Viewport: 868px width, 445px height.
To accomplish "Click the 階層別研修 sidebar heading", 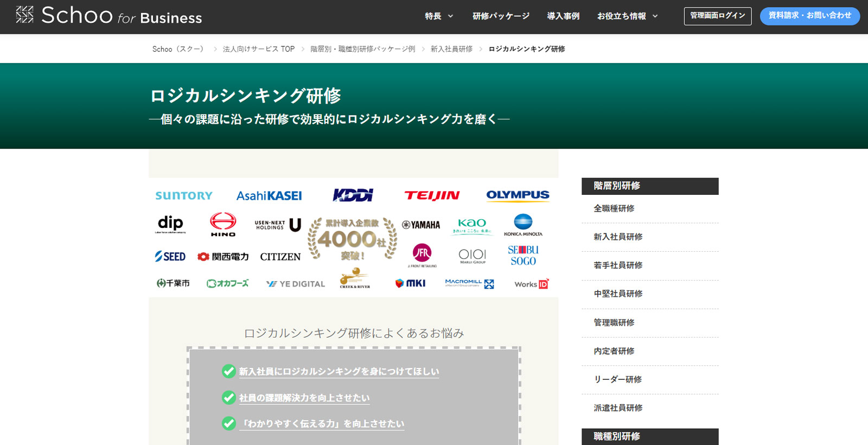I will click(x=650, y=186).
